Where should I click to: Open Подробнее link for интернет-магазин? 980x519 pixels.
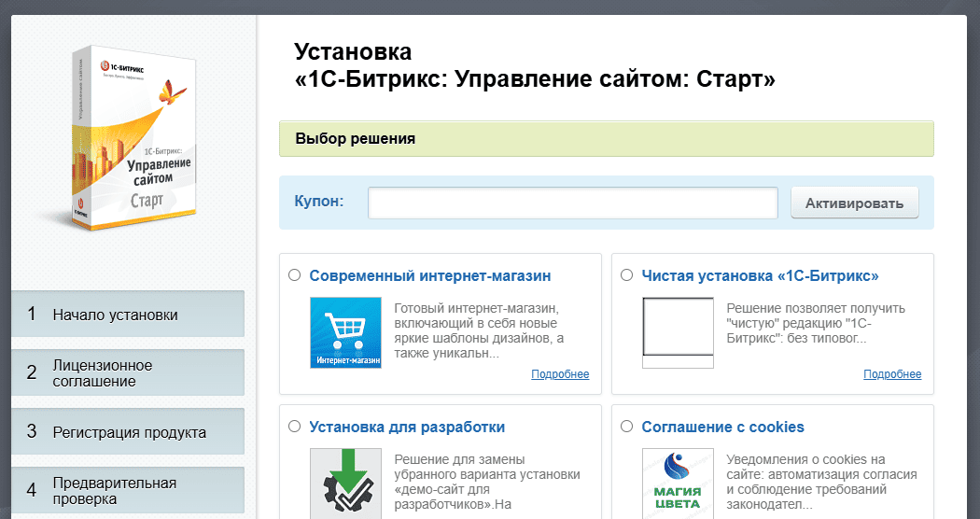tap(560, 374)
